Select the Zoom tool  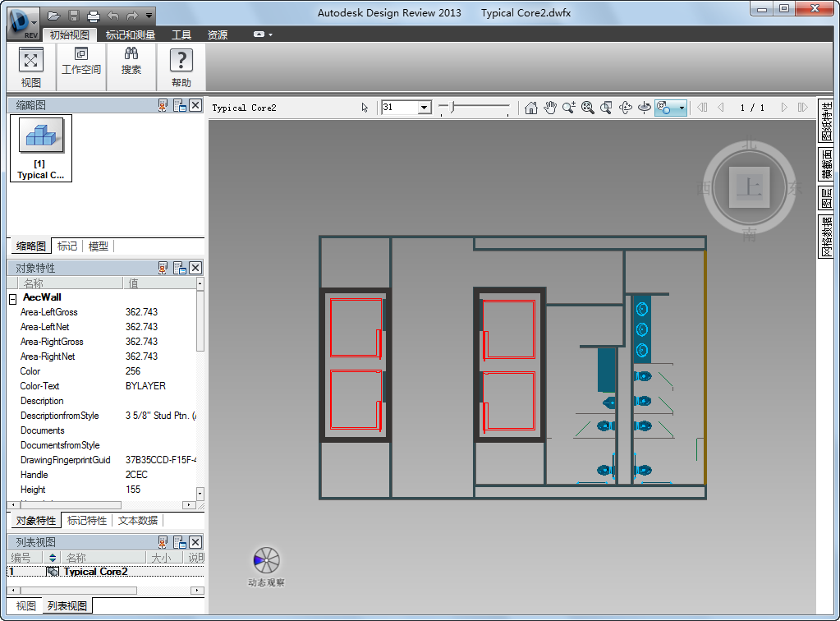click(569, 108)
